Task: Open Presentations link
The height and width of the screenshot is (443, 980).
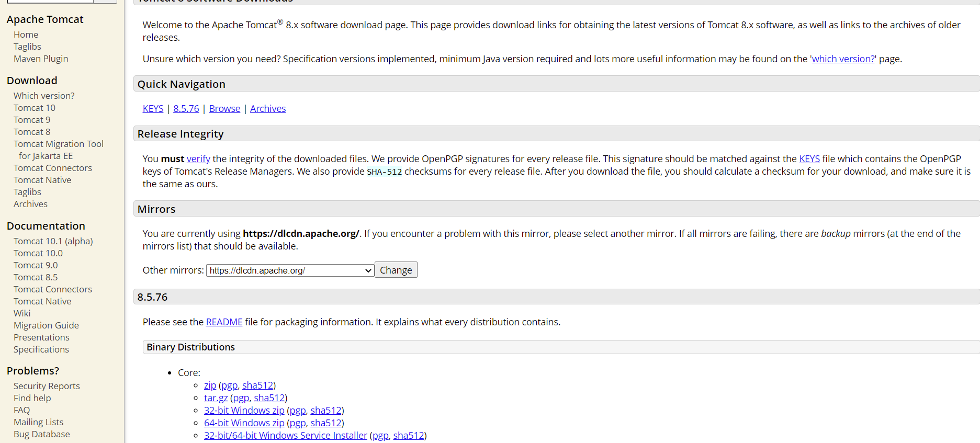Action: click(x=41, y=337)
